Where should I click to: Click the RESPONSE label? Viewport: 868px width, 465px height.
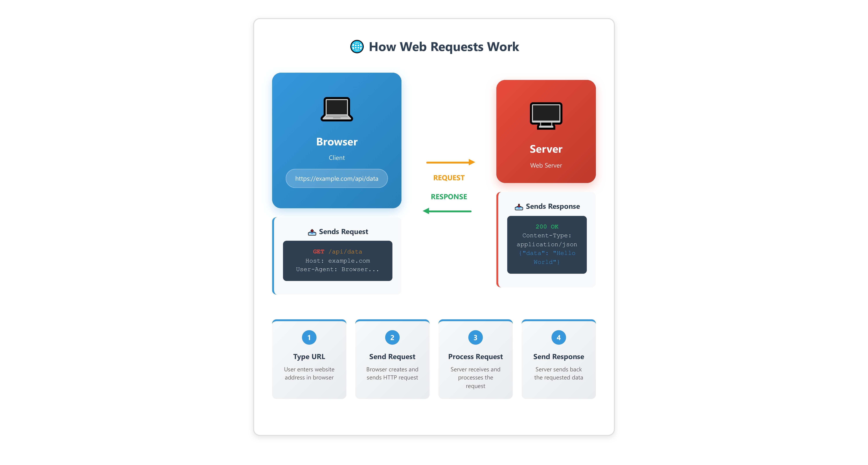pos(449,197)
